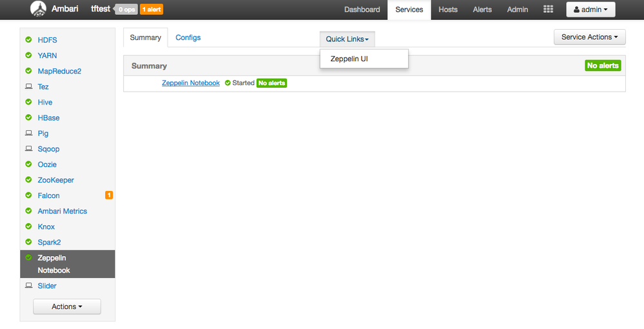Click the status icon beside Ambari Metrics
This screenshot has width=644, height=329.
pos(28,210)
